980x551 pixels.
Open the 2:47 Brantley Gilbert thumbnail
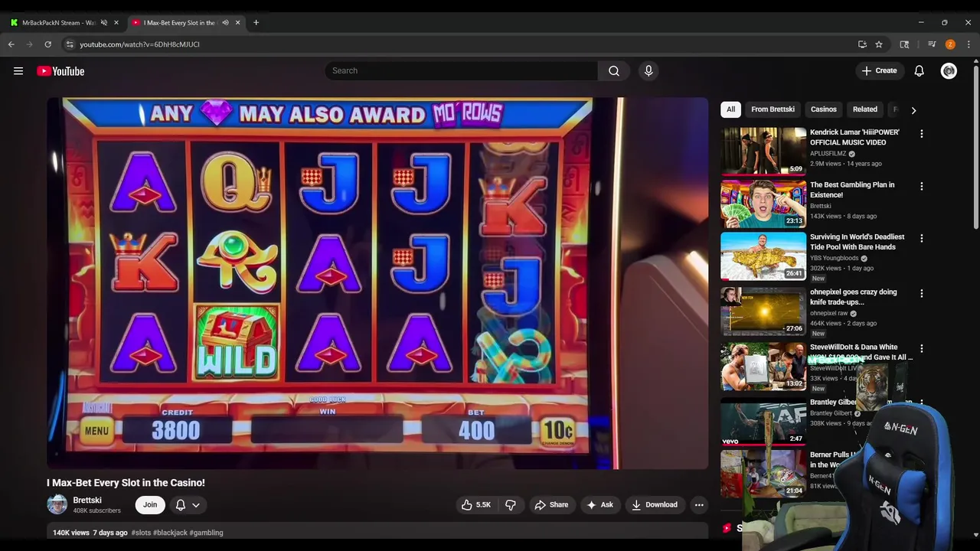(763, 421)
